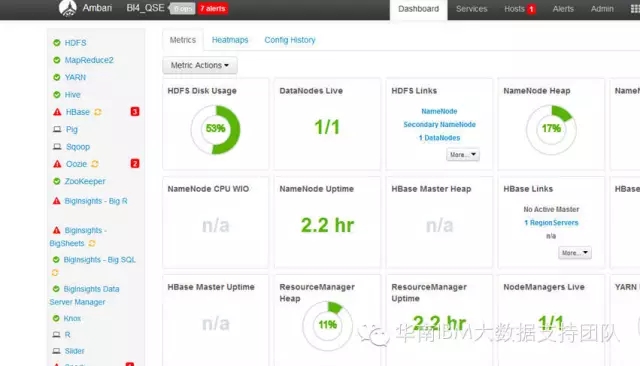Click the NameNode Heap 17% gauge

pos(551,129)
